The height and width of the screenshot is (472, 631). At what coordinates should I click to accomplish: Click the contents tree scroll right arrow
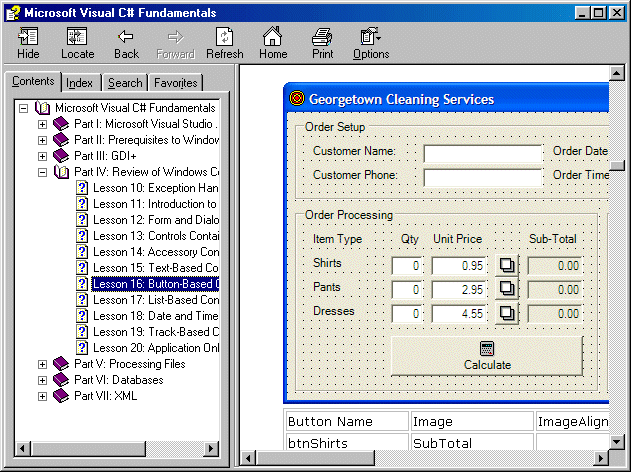(211, 448)
